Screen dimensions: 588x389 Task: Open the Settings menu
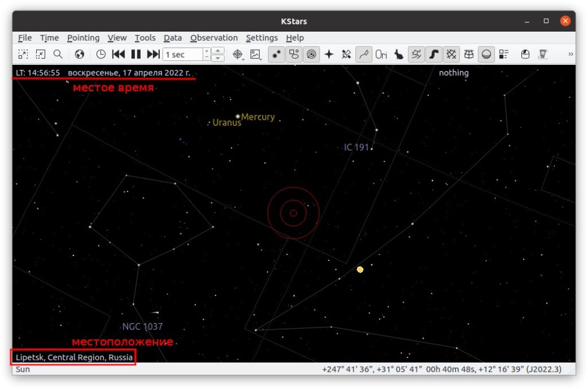click(262, 38)
